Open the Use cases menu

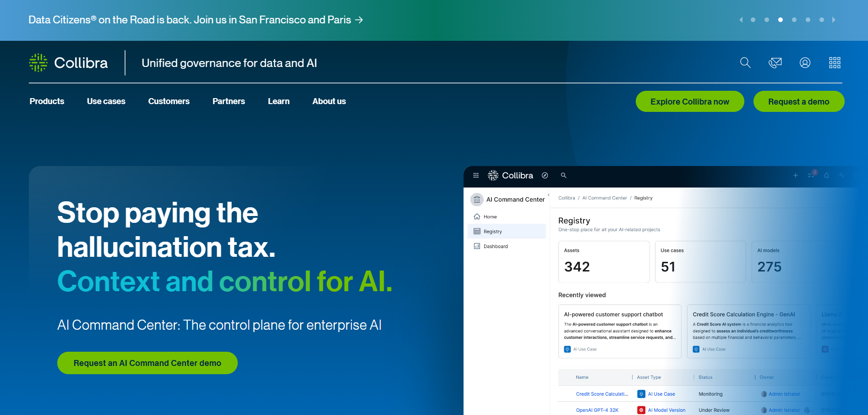click(106, 101)
